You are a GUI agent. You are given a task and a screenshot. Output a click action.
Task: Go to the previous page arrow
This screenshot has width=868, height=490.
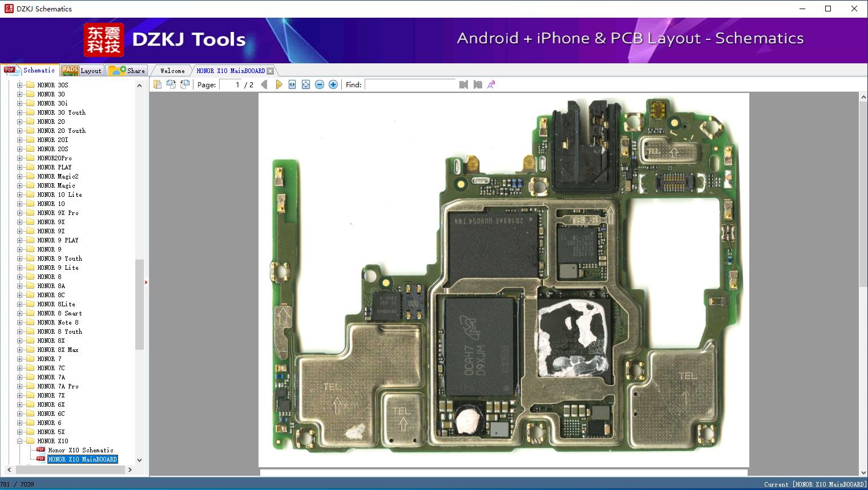264,84
